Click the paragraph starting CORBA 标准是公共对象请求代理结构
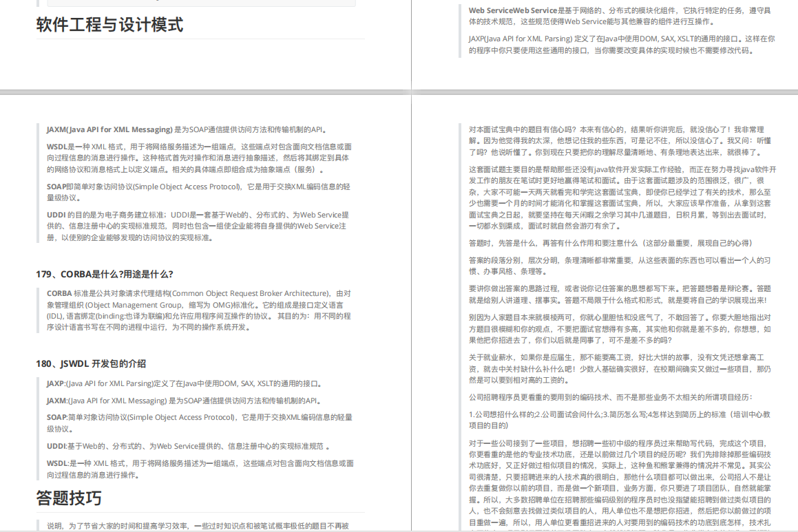The width and height of the screenshot is (798, 532). click(200, 310)
